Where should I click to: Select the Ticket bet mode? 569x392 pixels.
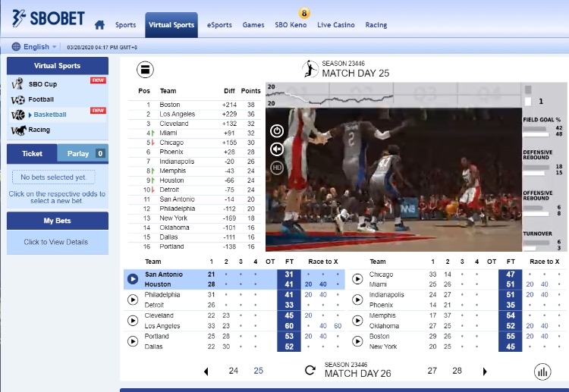pos(33,153)
